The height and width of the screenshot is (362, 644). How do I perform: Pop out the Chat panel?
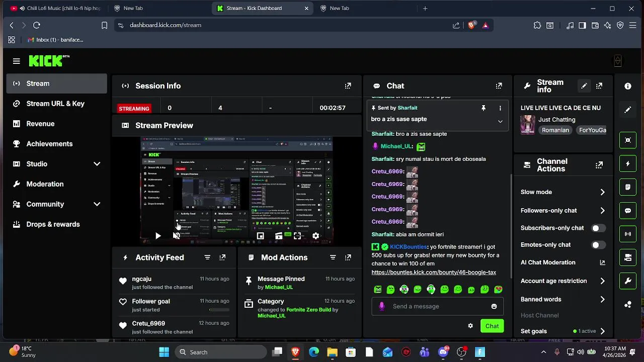(499, 86)
